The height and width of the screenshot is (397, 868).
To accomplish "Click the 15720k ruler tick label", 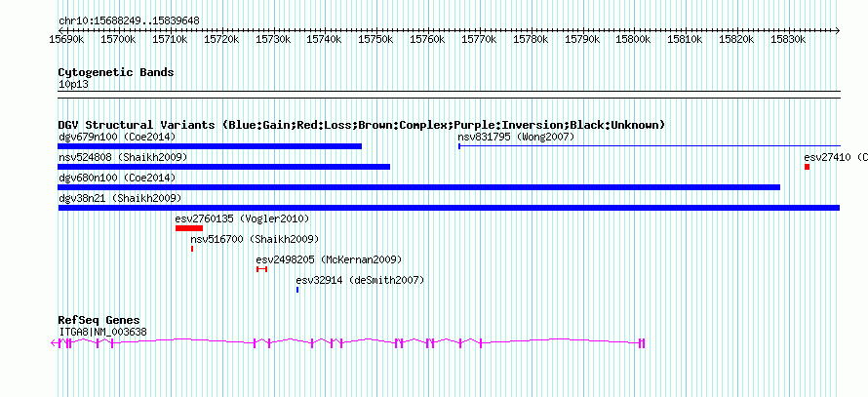I will pos(221,40).
